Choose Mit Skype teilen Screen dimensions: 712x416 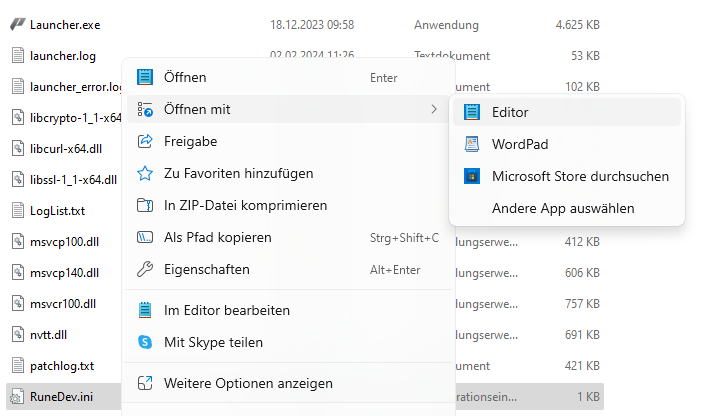[213, 342]
